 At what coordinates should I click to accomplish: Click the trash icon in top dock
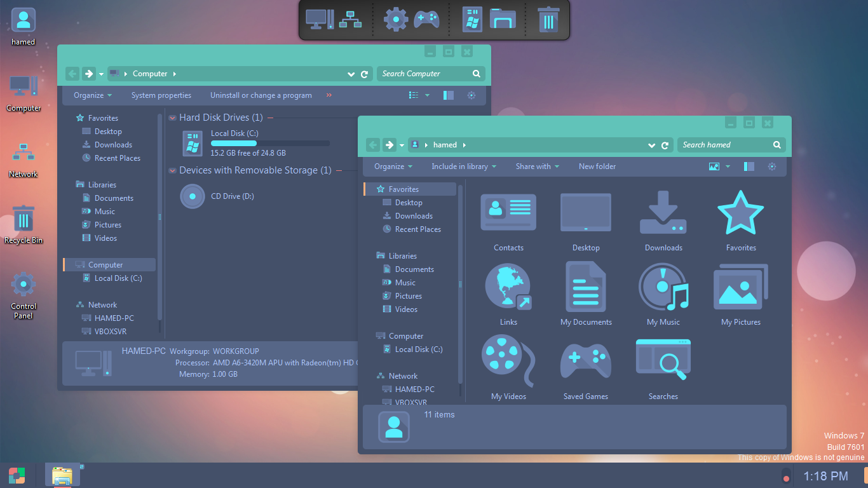pyautogui.click(x=548, y=19)
